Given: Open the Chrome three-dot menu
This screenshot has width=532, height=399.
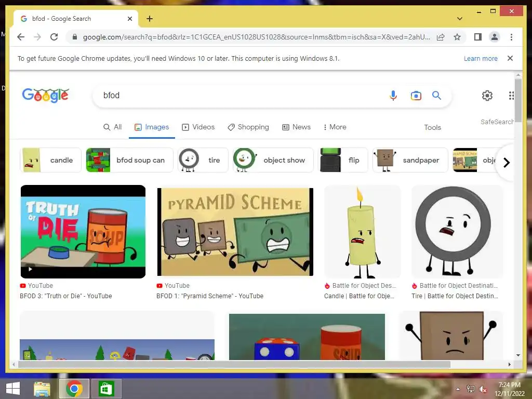Looking at the screenshot, I should (x=511, y=37).
